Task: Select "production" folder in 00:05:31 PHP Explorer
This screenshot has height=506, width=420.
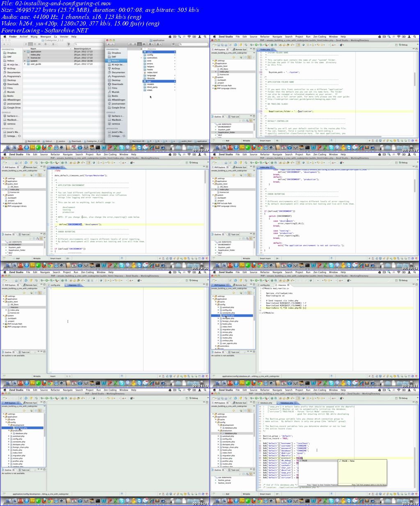Action: click(17, 430)
